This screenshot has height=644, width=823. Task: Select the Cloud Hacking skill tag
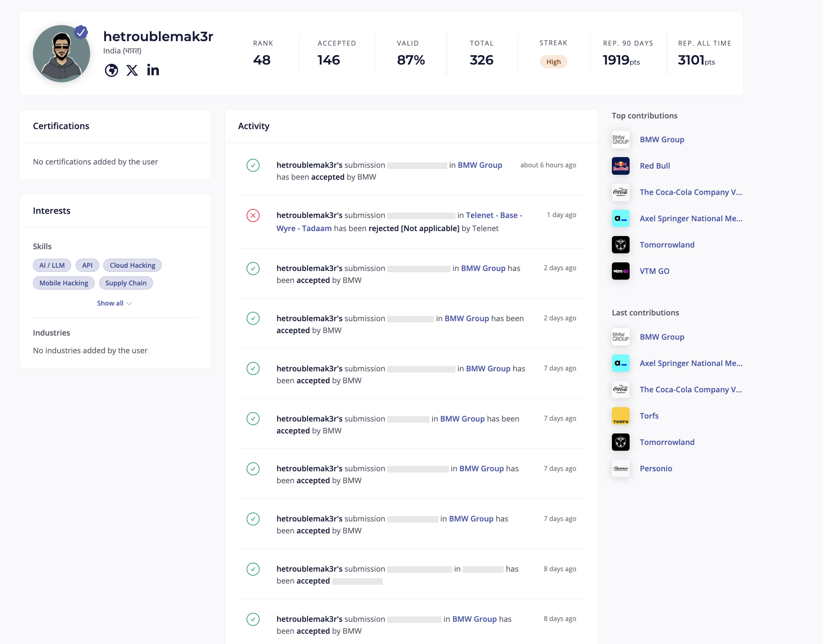pos(133,265)
